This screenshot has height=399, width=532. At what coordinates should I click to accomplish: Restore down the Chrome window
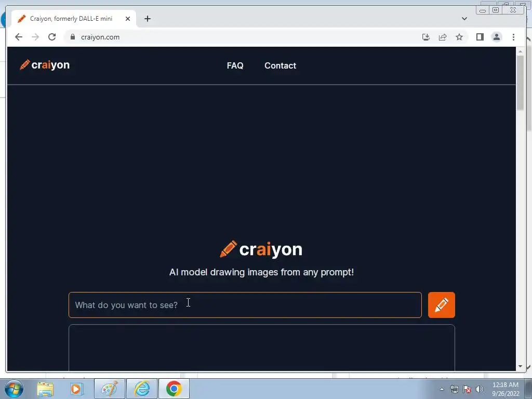(x=495, y=10)
